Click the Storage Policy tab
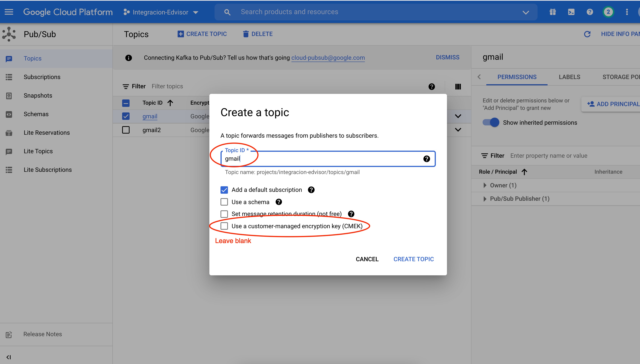The image size is (640, 364). click(621, 77)
